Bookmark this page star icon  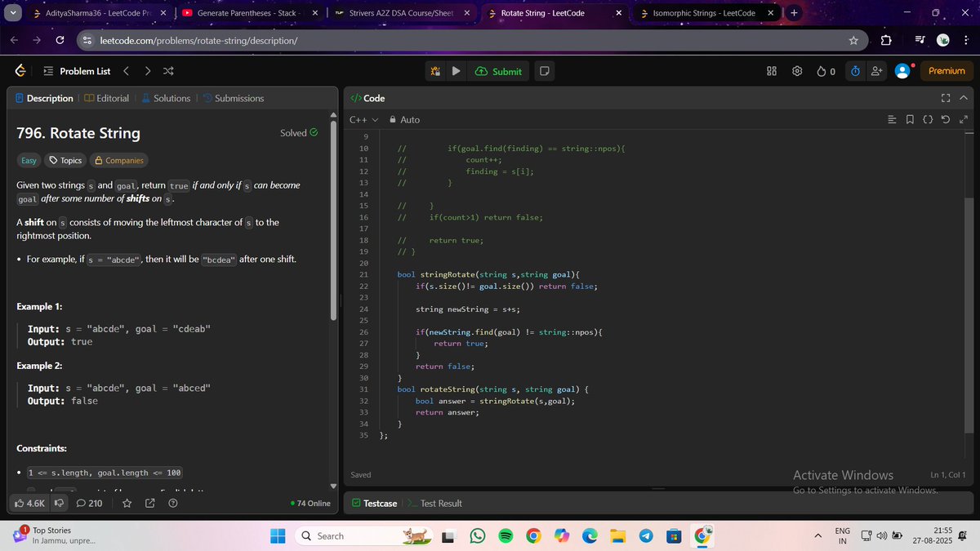click(x=853, y=40)
